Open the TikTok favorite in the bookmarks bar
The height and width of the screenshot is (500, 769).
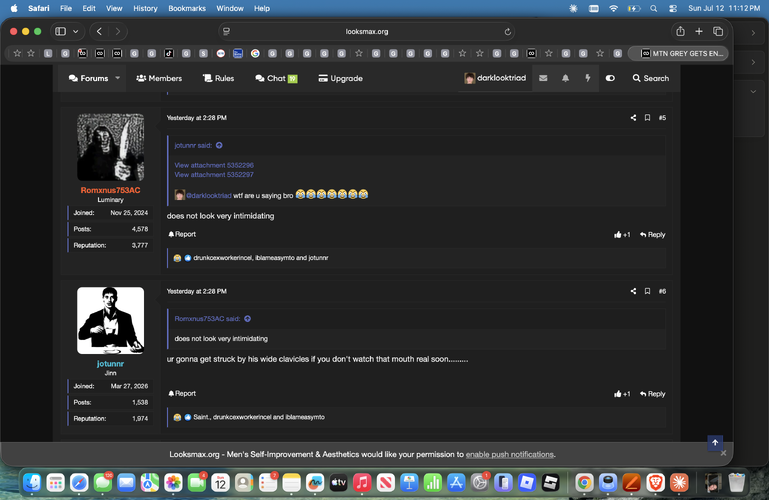click(169, 53)
